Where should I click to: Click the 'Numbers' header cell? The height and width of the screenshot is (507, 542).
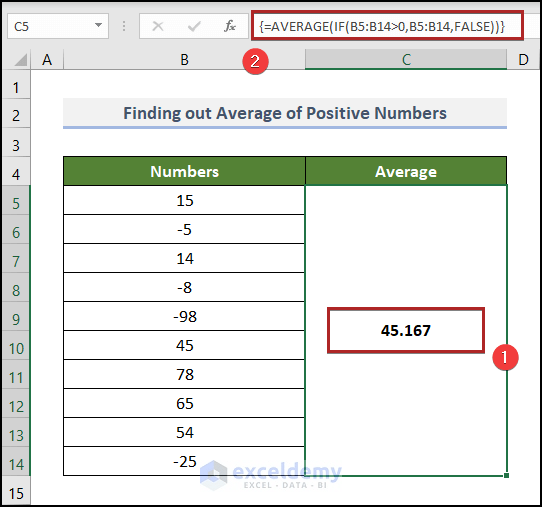(184, 171)
